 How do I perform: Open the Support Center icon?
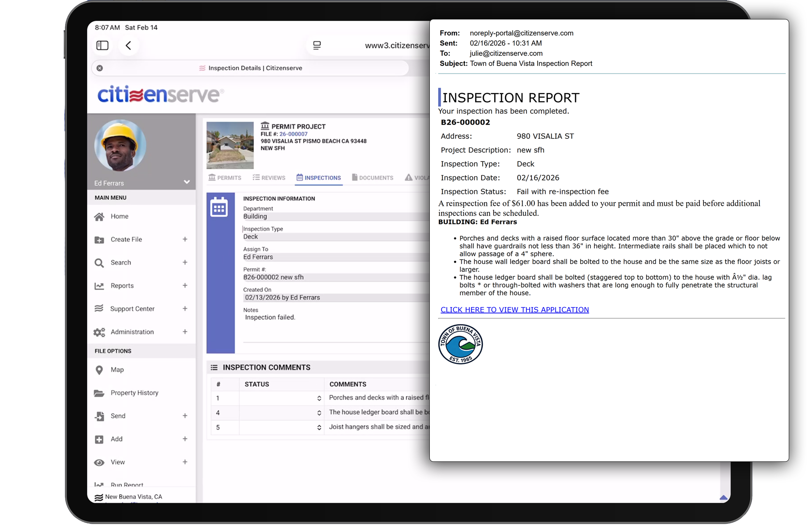(x=99, y=308)
